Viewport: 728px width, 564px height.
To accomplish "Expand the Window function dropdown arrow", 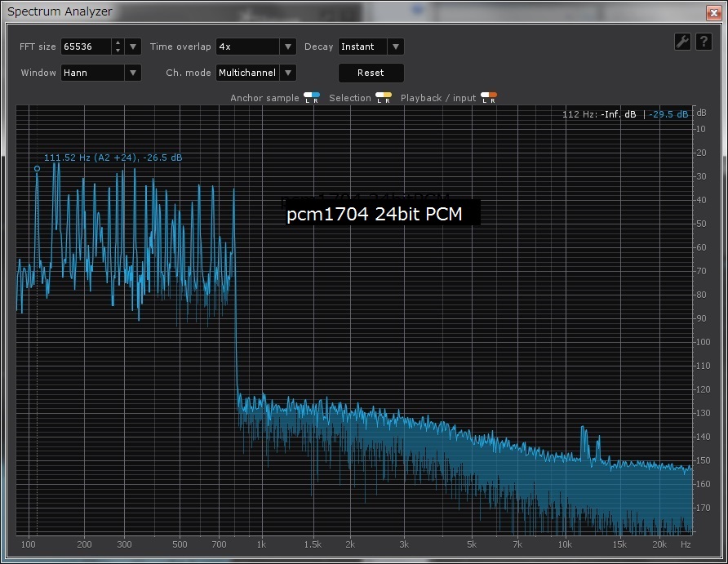I will tap(133, 73).
